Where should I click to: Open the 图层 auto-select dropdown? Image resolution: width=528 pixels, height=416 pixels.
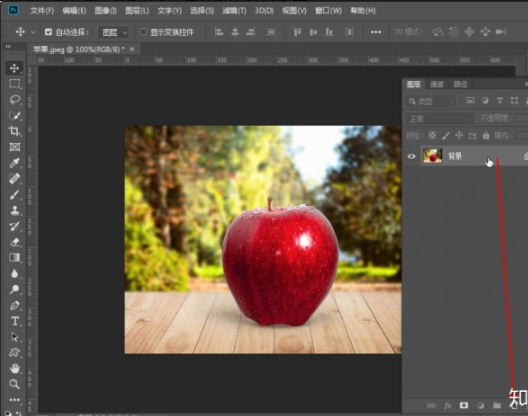(x=114, y=32)
